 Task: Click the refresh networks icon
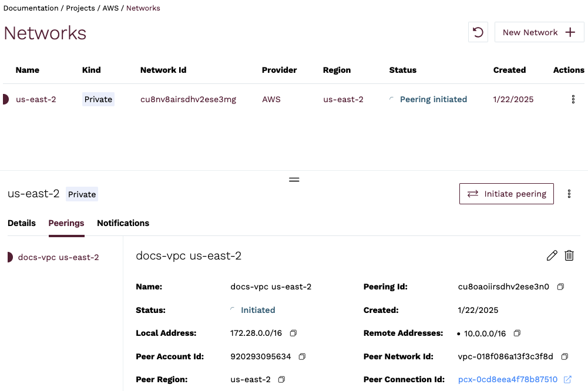coord(478,32)
